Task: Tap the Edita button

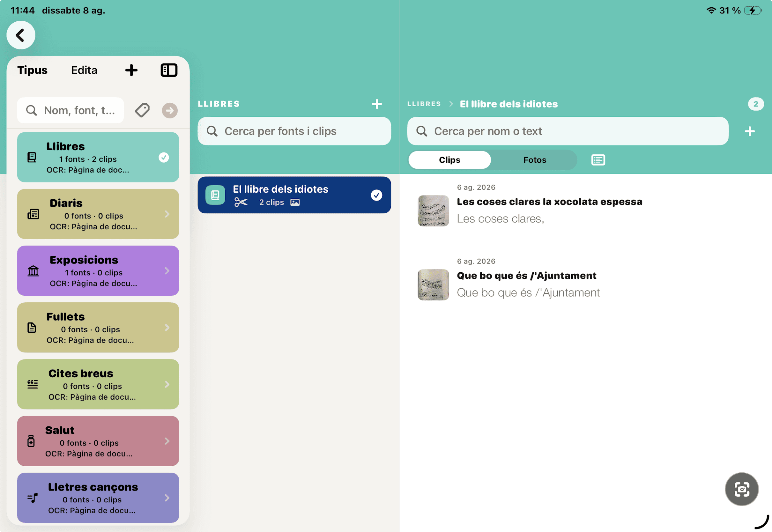Action: point(84,70)
